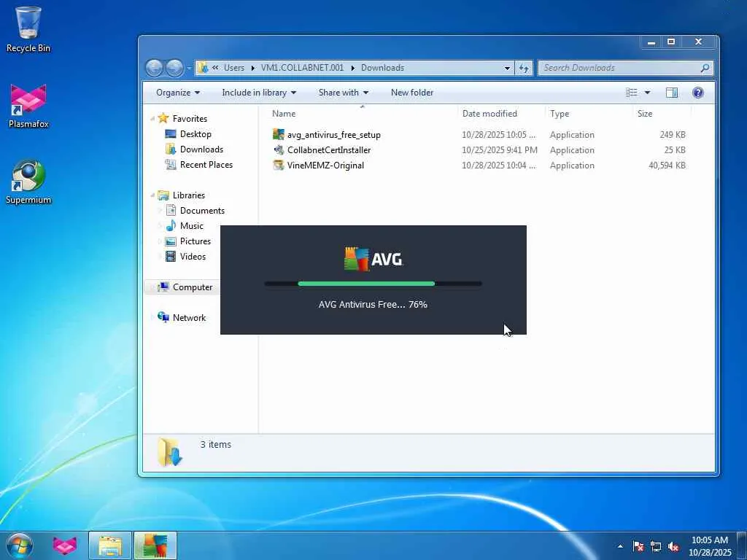Click the AVG installer progress bar
This screenshot has height=560, width=747.
point(373,284)
